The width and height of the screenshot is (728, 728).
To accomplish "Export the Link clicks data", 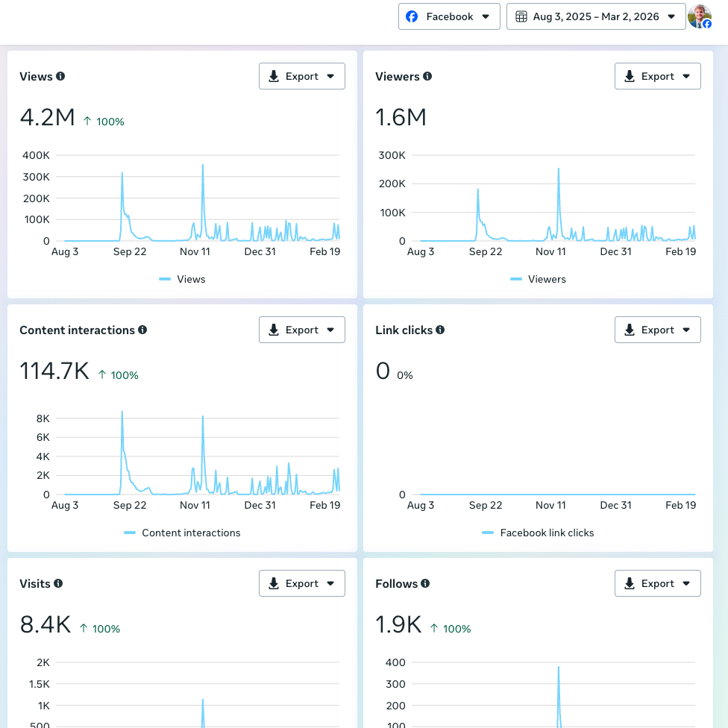I will 657,330.
